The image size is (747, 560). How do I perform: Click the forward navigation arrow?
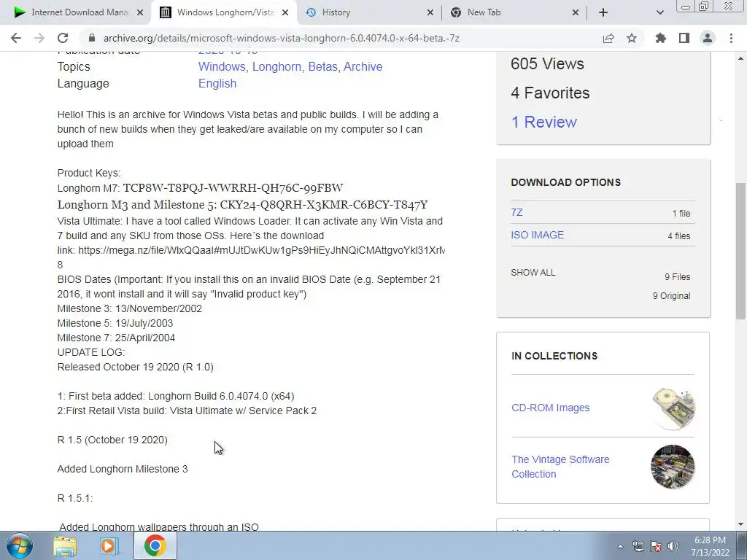coord(39,38)
